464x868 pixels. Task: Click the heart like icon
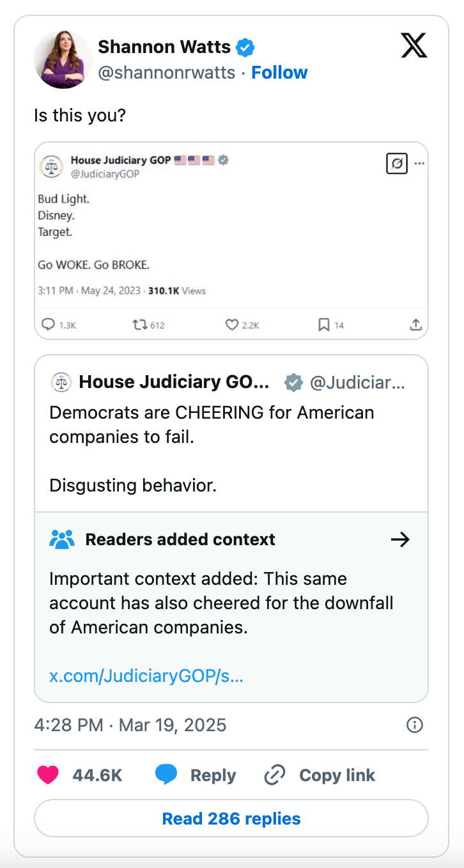(x=48, y=775)
